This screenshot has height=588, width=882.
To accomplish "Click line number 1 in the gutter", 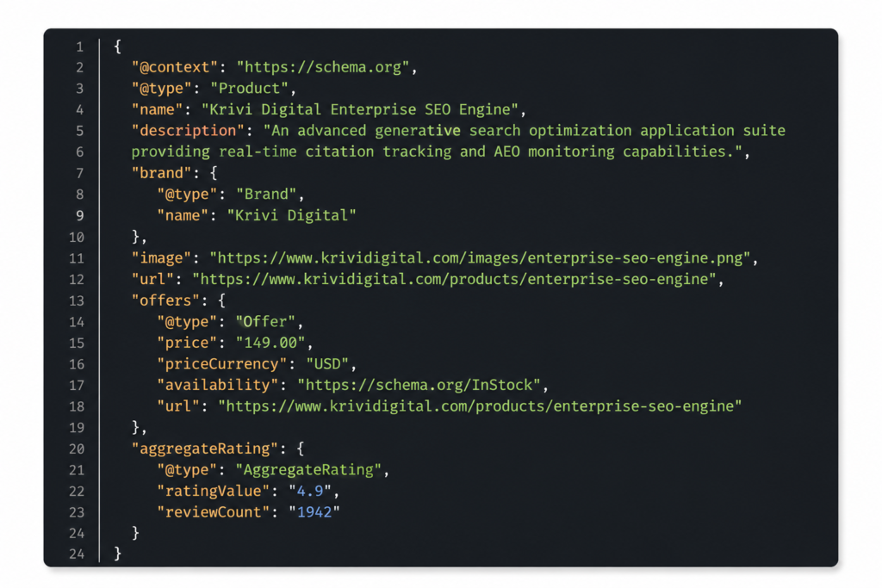I will click(x=80, y=47).
